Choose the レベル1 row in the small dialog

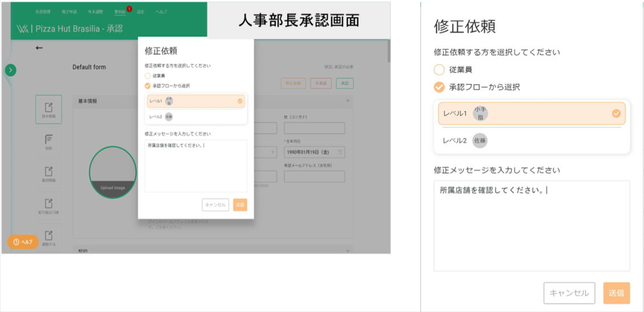tap(196, 102)
